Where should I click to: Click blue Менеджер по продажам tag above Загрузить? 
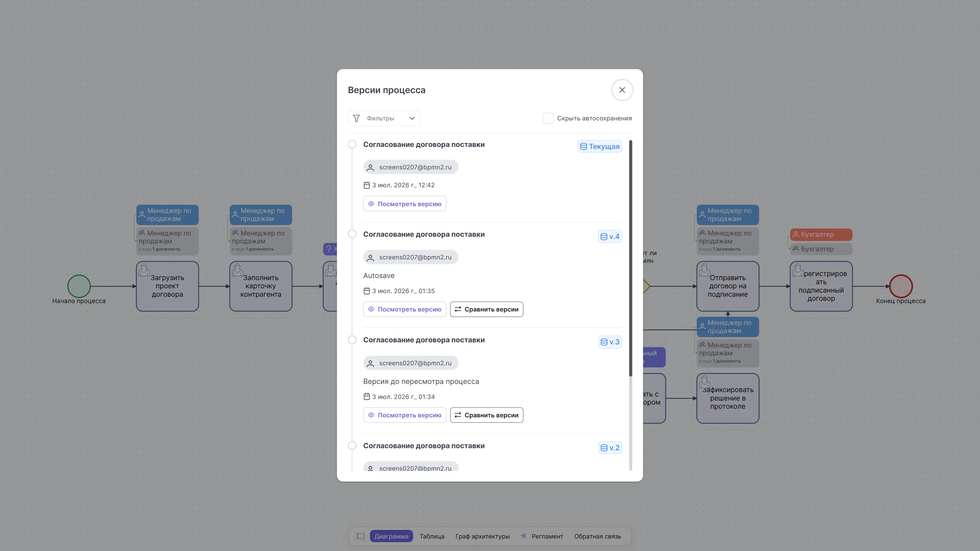pyautogui.click(x=167, y=215)
